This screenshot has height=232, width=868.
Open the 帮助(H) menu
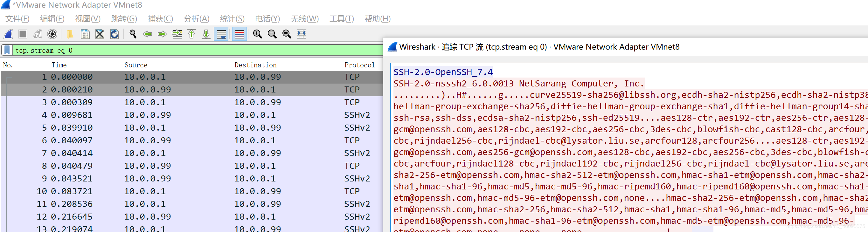click(x=378, y=19)
